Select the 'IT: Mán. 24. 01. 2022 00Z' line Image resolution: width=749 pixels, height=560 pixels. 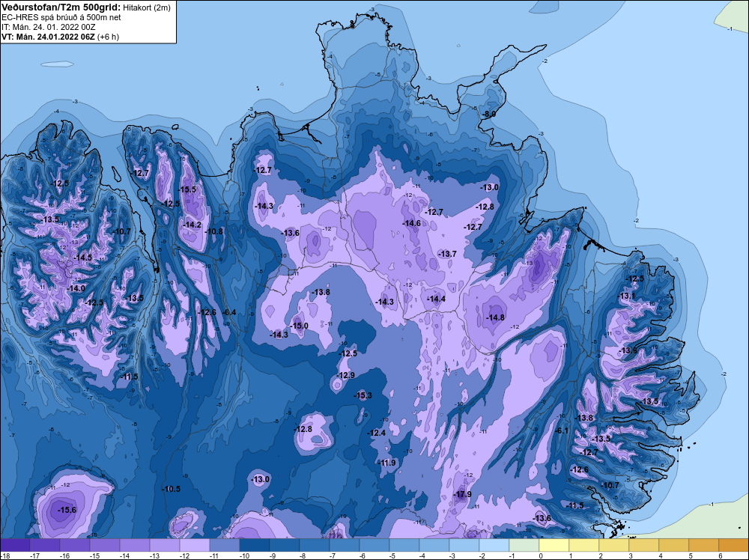[x=48, y=27]
